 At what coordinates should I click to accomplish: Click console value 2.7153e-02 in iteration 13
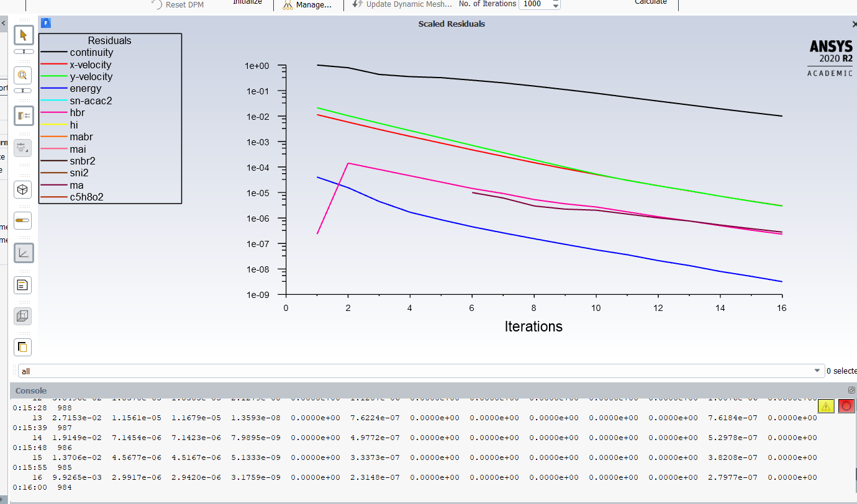[77, 418]
